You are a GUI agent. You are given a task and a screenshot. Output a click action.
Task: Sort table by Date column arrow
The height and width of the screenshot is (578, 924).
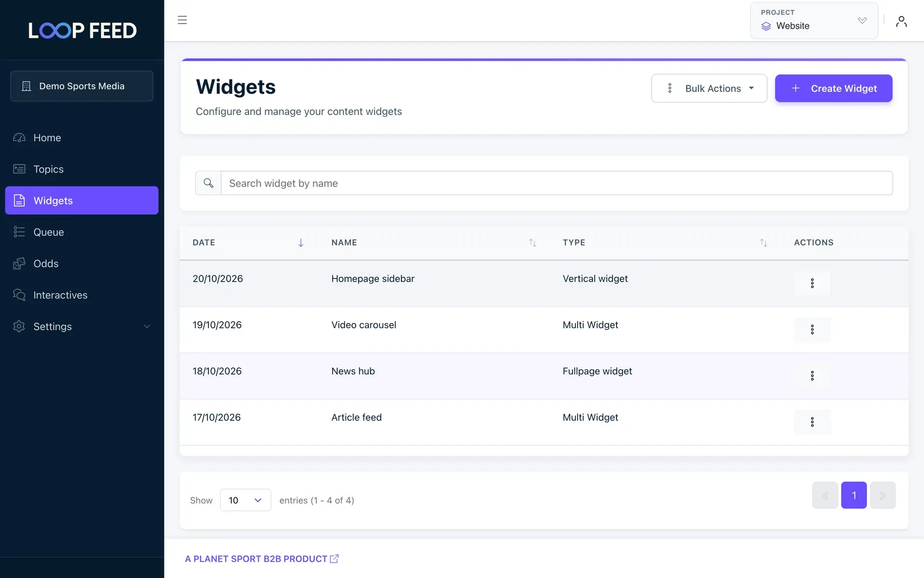301,243
